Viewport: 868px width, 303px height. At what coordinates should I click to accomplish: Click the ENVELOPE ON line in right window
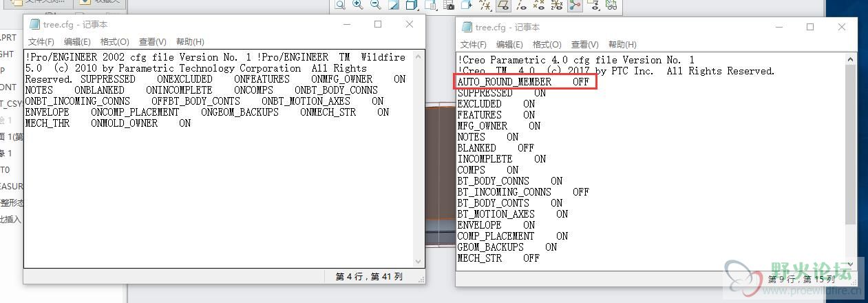coord(496,225)
